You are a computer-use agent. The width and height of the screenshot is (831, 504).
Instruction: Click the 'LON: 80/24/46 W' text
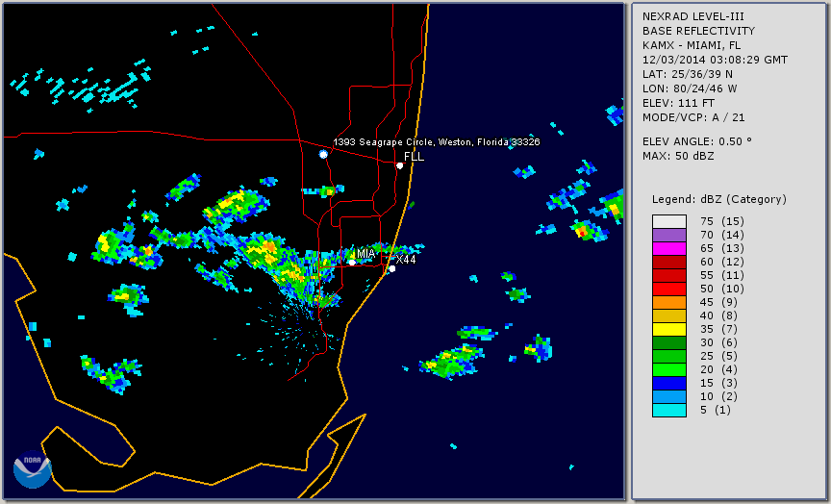coord(690,88)
